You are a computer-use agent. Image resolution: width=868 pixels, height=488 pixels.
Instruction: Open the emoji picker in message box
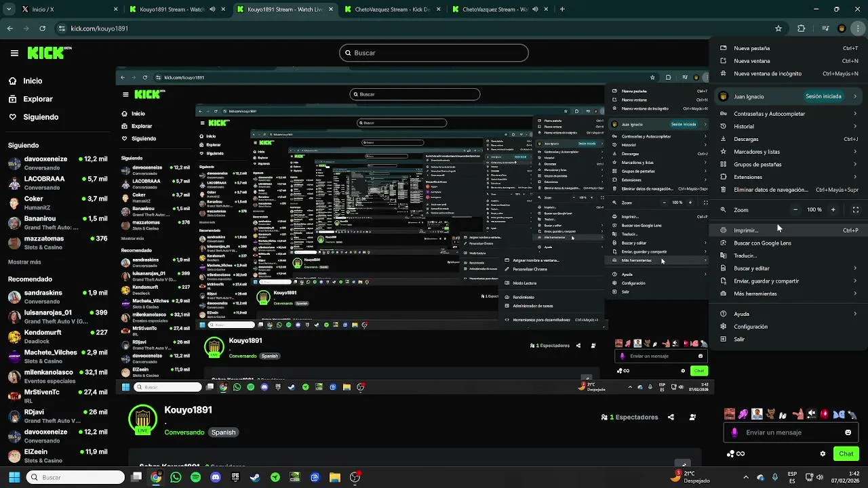(848, 432)
